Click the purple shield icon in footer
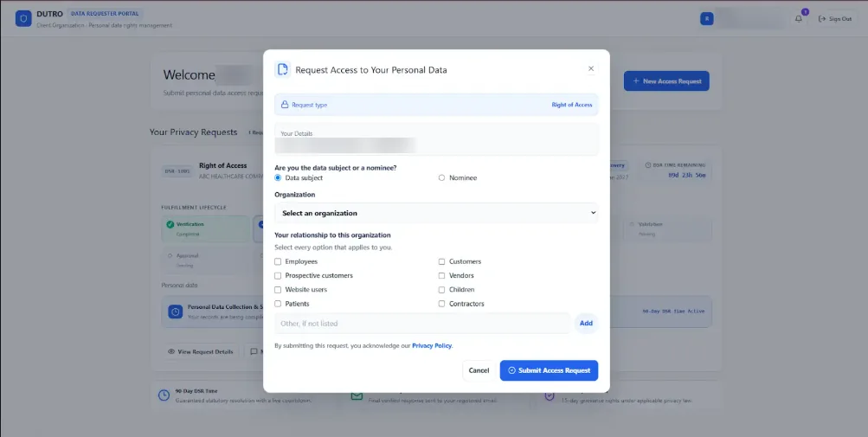 click(x=550, y=395)
